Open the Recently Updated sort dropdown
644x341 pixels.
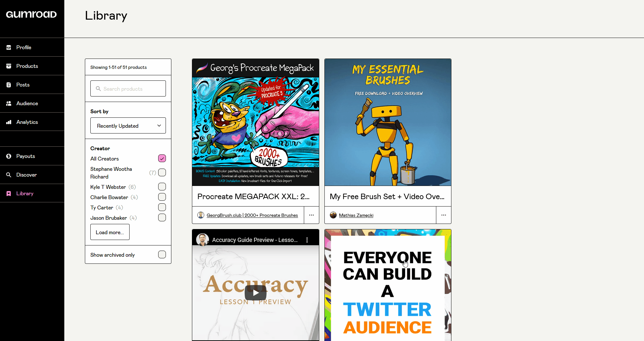click(128, 125)
